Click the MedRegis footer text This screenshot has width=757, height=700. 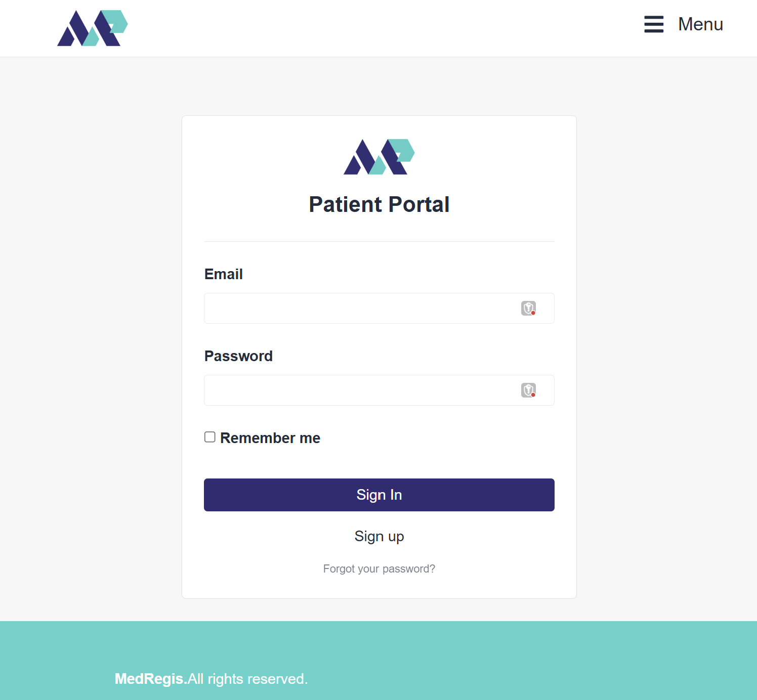tap(150, 679)
